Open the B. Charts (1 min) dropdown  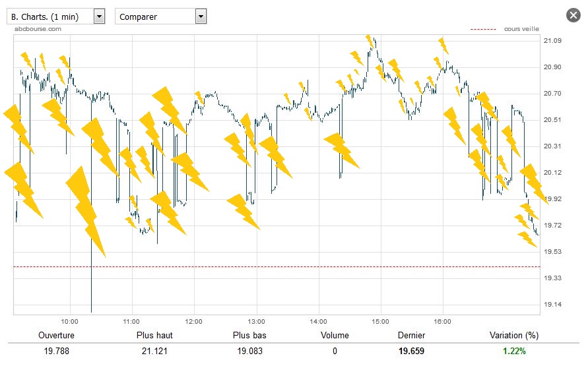pos(56,16)
